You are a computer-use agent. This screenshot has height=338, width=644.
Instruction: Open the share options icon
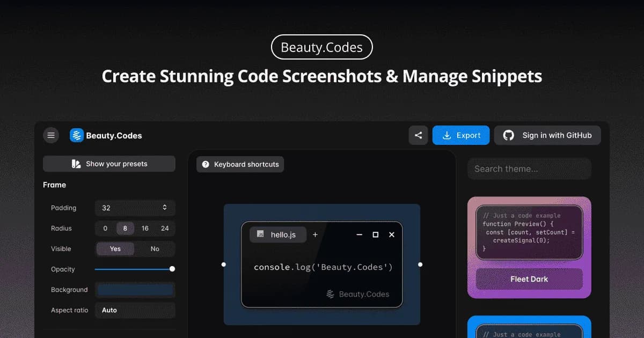point(419,135)
